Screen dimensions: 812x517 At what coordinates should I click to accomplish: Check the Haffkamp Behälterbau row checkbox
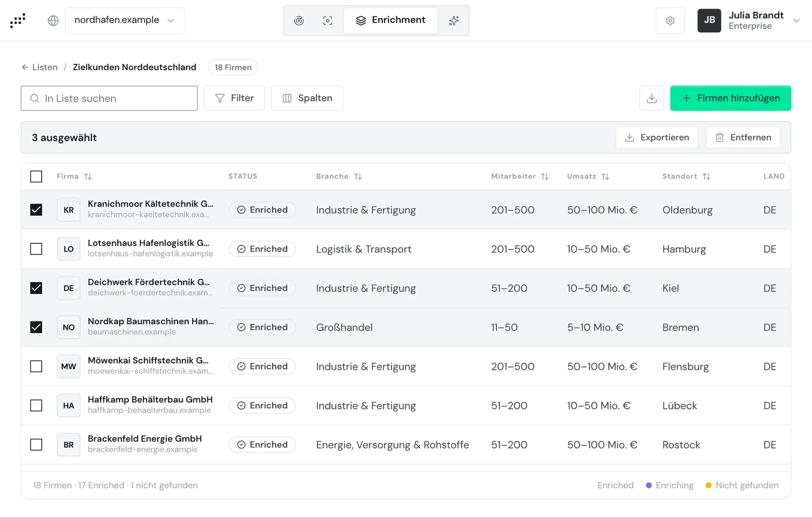coord(36,405)
